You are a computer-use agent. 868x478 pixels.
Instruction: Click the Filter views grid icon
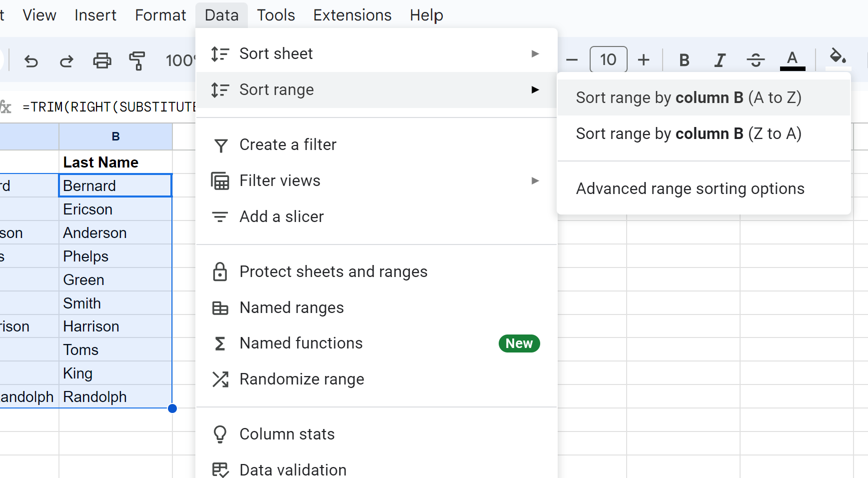point(220,180)
